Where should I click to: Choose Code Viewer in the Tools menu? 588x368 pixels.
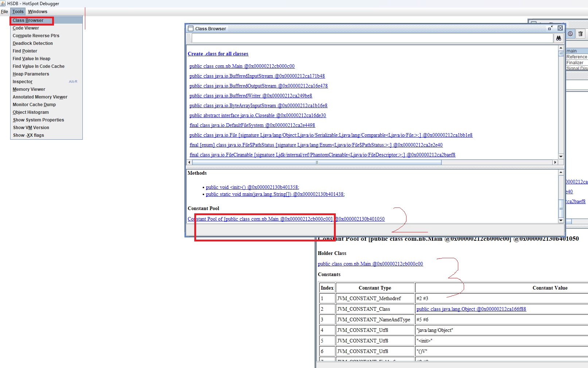click(x=46, y=28)
